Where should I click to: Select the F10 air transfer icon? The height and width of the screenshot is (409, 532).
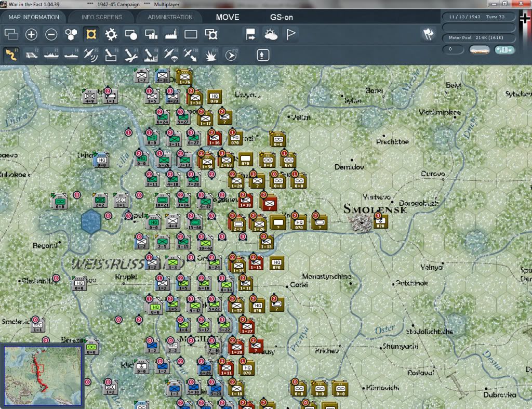click(x=191, y=55)
